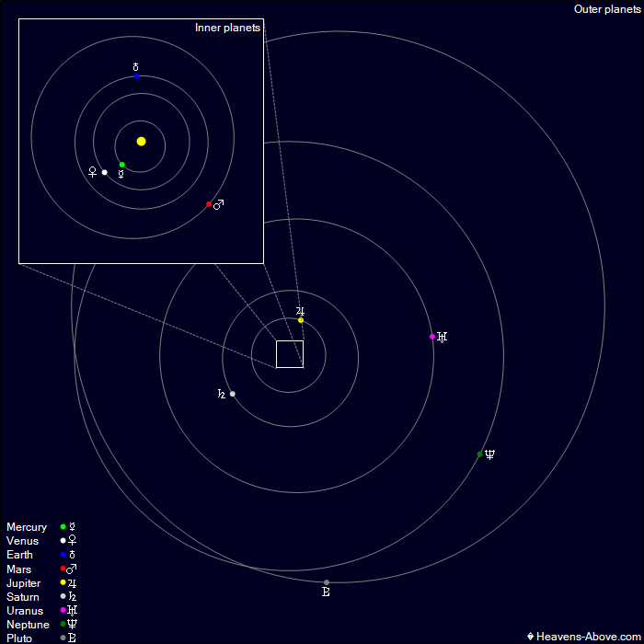Click the "Outer planets" title text
This screenshot has width=644, height=644.
point(606,9)
